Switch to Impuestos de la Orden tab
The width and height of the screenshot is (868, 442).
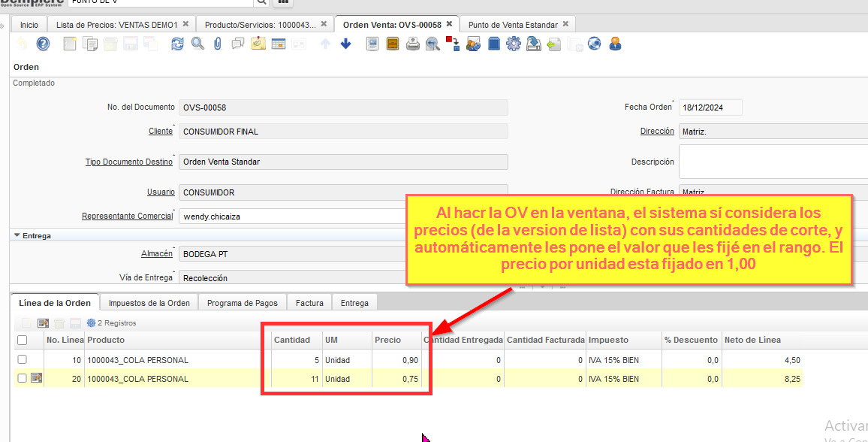[149, 303]
